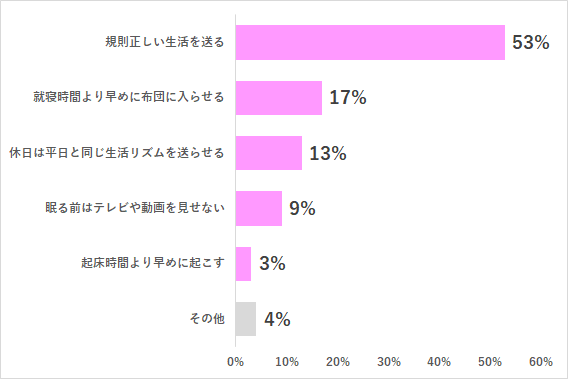
Task: Click the pink 17% bar
Action: coord(279,98)
